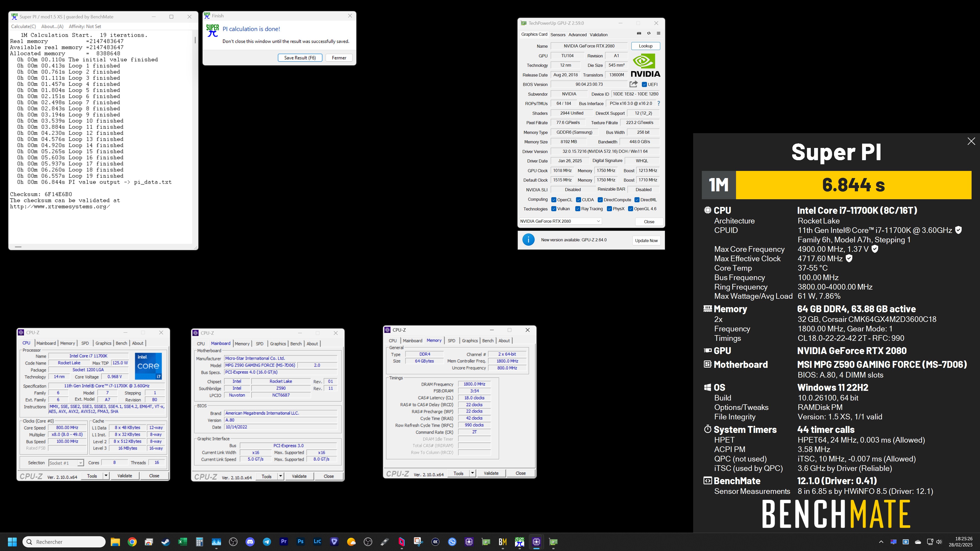980x551 pixels.
Task: Click the volume icon in system tray
Action: click(x=939, y=542)
